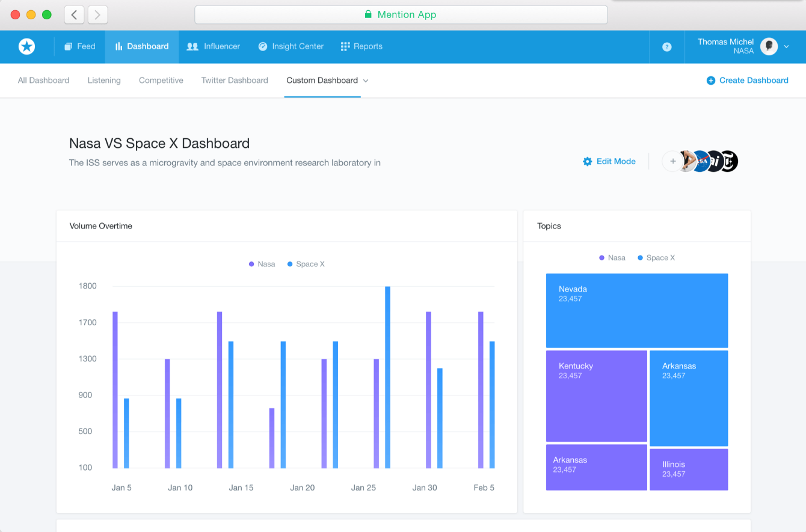Image resolution: width=806 pixels, height=532 pixels.
Task: Toggle Nasa legend in Volume Overtime
Action: click(x=262, y=264)
